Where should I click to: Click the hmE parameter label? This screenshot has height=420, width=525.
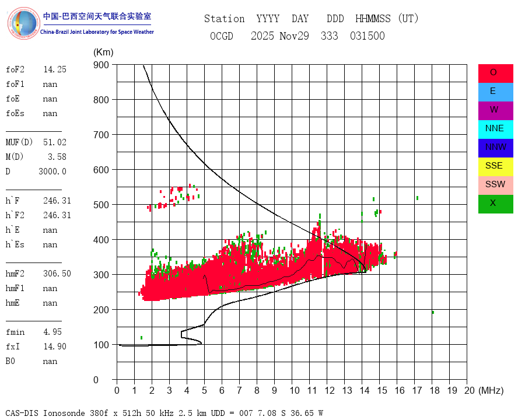coord(13,303)
